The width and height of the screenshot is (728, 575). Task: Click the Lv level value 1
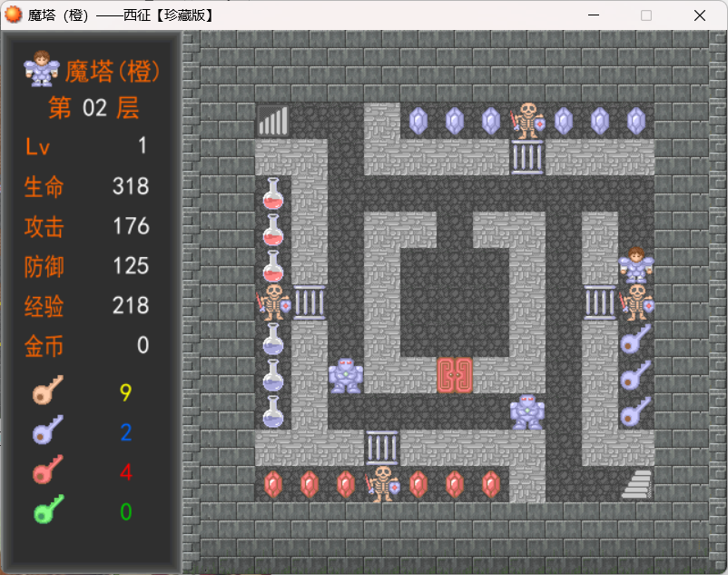[x=143, y=146]
